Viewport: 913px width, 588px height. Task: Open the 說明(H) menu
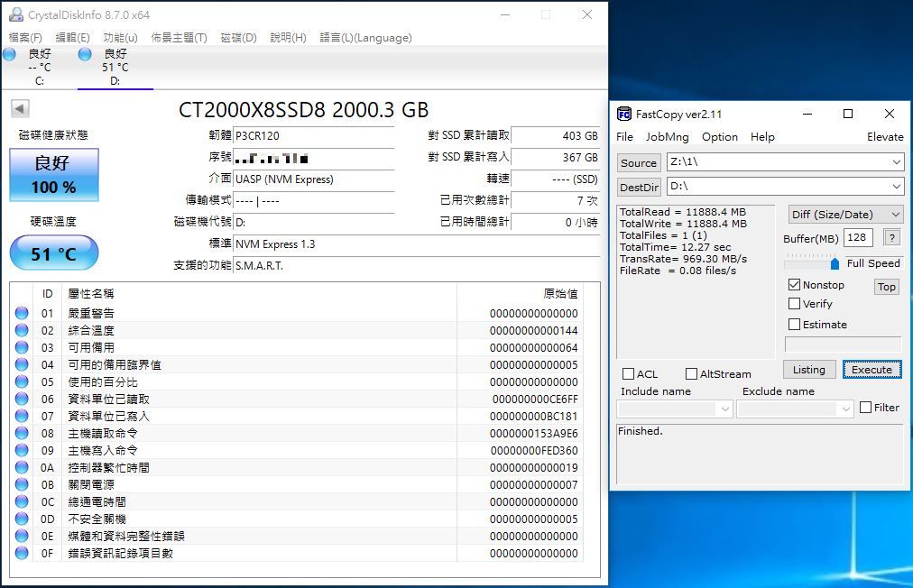tap(288, 38)
